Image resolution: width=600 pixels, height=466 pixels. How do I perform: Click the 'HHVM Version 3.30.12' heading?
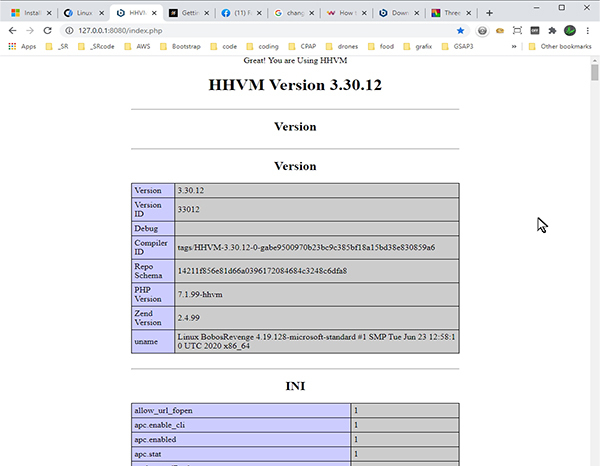pyautogui.click(x=295, y=85)
